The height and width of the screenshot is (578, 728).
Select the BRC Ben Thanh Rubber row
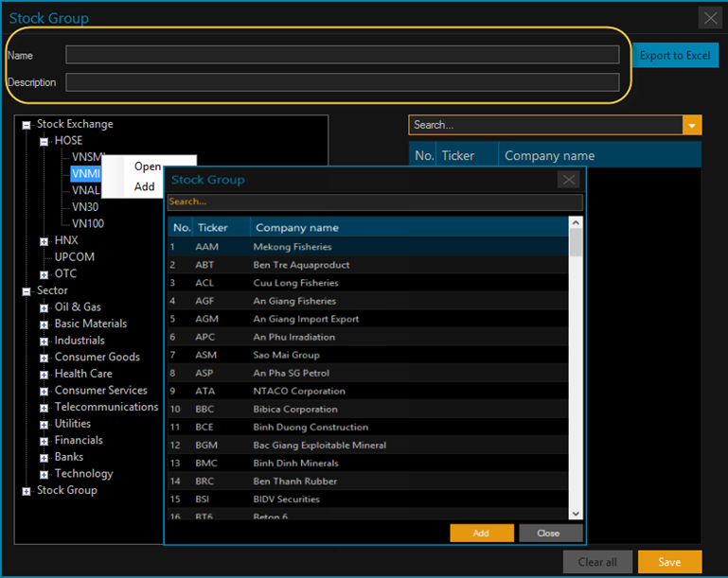click(367, 482)
